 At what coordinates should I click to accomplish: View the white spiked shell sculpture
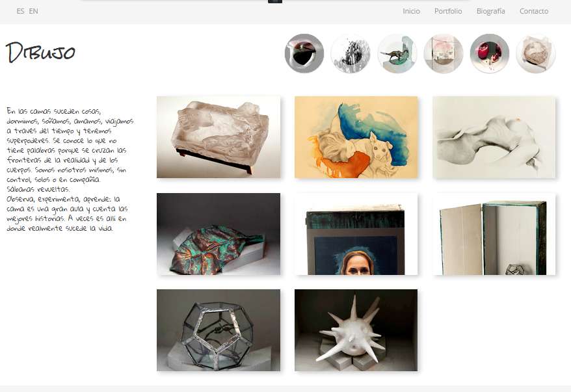point(356,330)
